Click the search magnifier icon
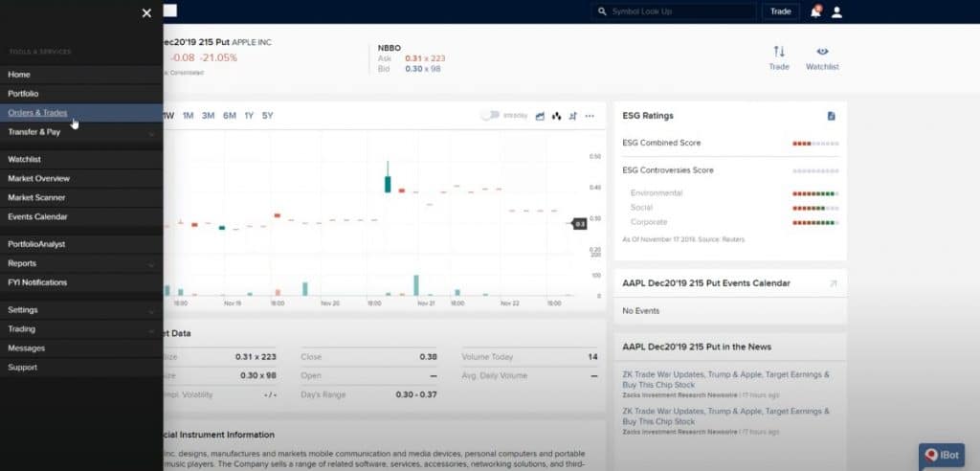 (602, 11)
